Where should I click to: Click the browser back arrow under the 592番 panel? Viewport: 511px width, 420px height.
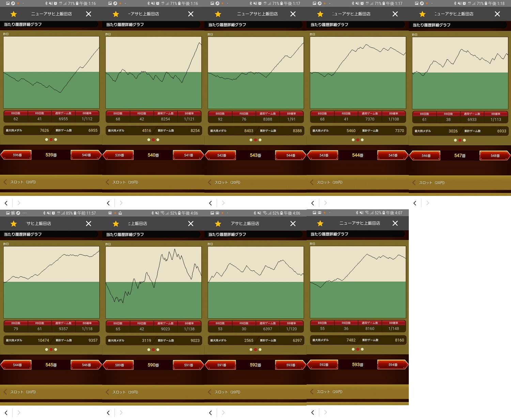[211, 413]
